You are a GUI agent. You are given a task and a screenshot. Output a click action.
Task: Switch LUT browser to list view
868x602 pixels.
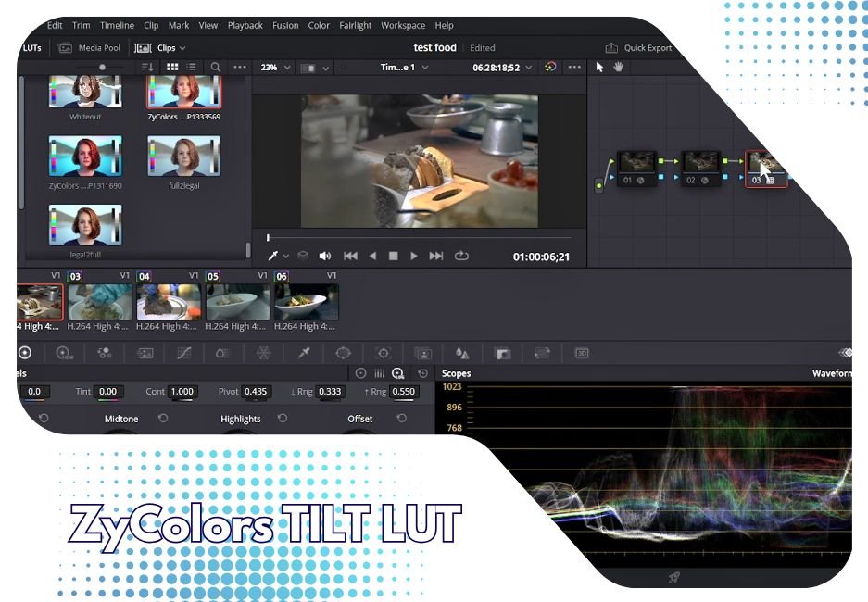pyautogui.click(x=191, y=68)
